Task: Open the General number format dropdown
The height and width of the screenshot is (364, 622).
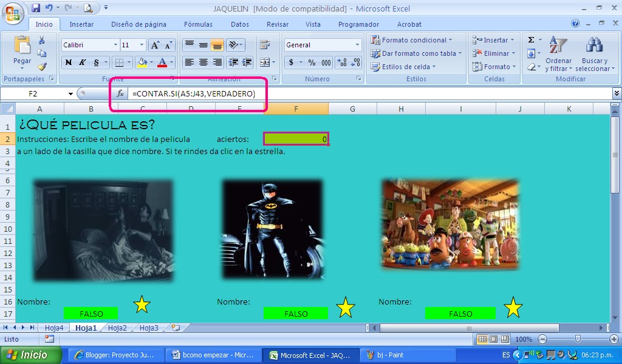Action: pyautogui.click(x=357, y=45)
